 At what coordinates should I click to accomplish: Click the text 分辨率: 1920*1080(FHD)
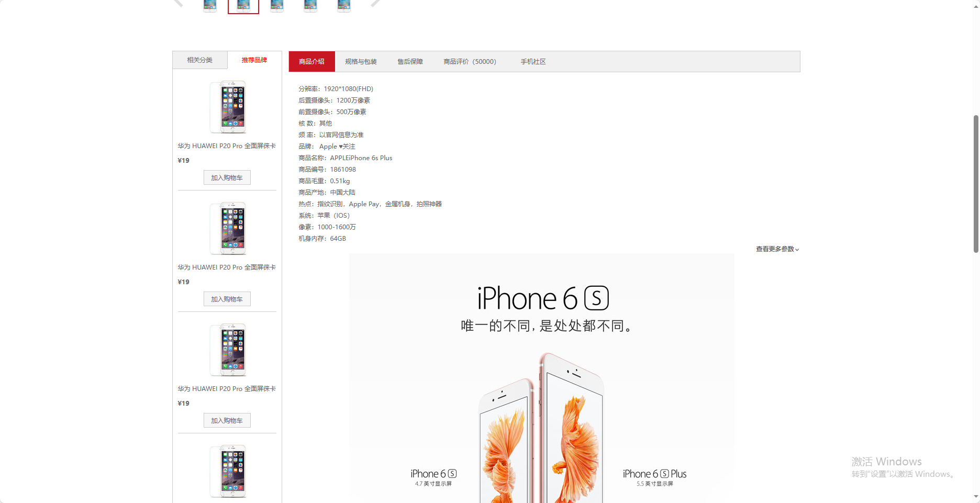tap(336, 89)
